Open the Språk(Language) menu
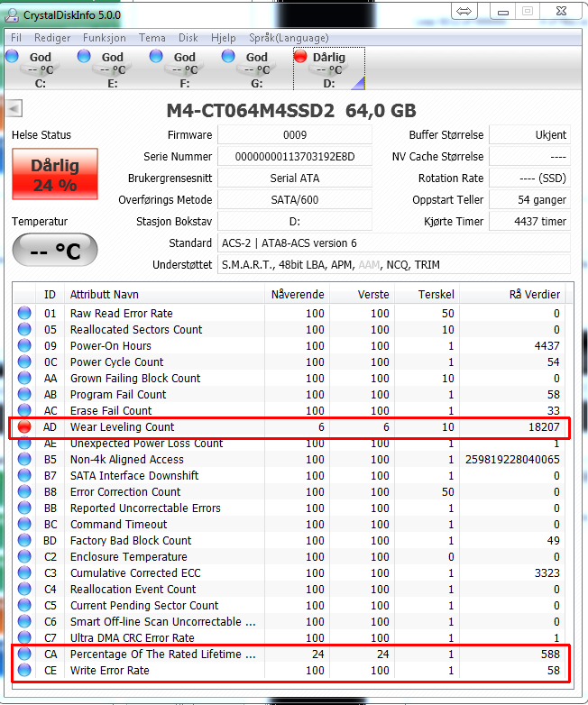The height and width of the screenshot is (705, 588). click(289, 38)
